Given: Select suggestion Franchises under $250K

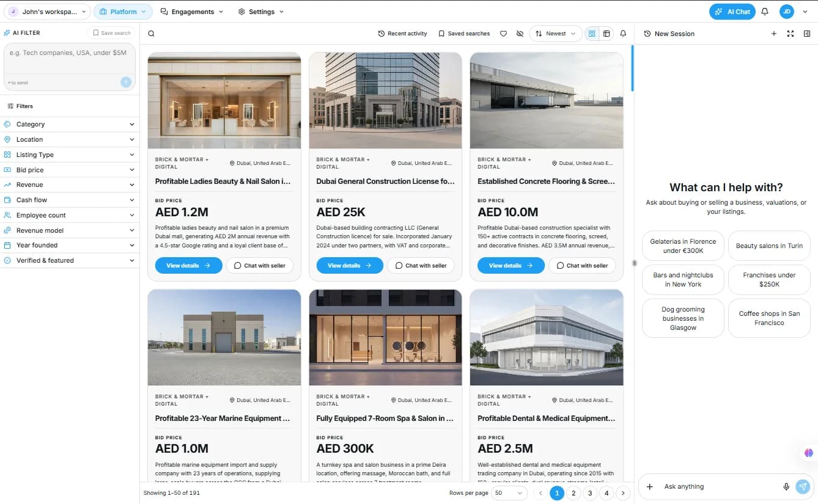Looking at the screenshot, I should 769,280.
